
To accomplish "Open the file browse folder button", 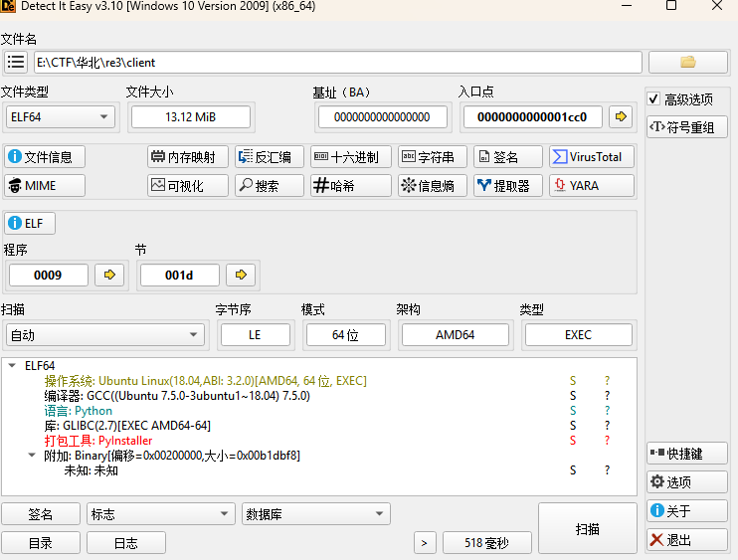I will 687,62.
